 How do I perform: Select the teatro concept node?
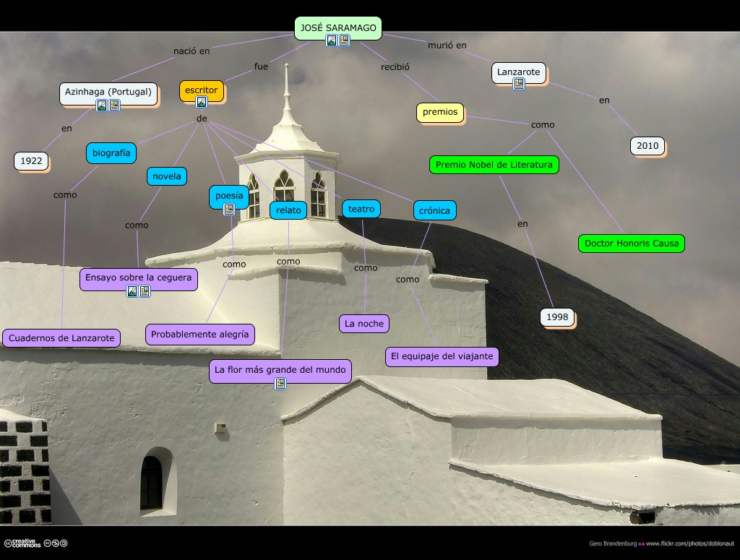361,209
